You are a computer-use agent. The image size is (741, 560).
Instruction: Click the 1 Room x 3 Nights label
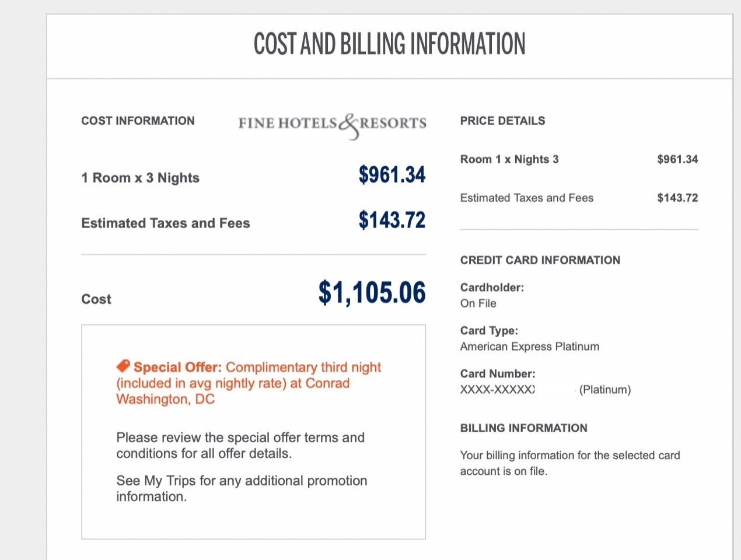(x=140, y=178)
